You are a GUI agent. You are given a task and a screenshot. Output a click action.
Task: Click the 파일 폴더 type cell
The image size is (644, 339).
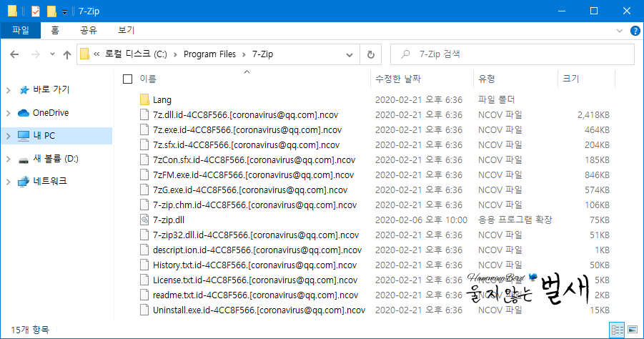click(x=496, y=99)
